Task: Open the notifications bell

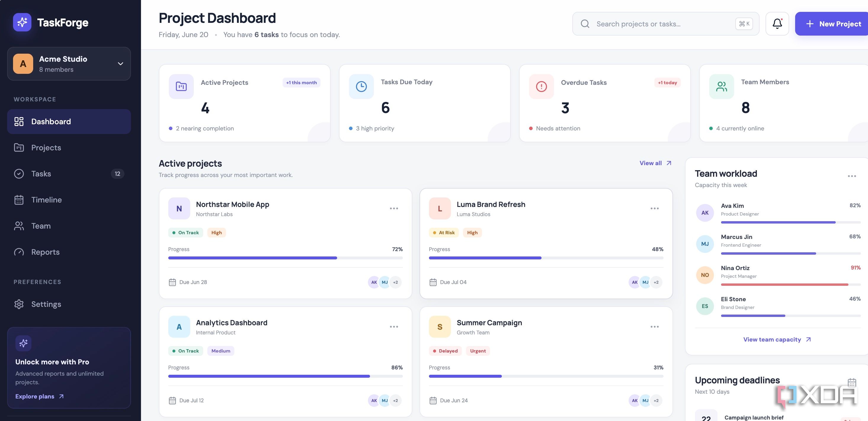Action: coord(777,24)
